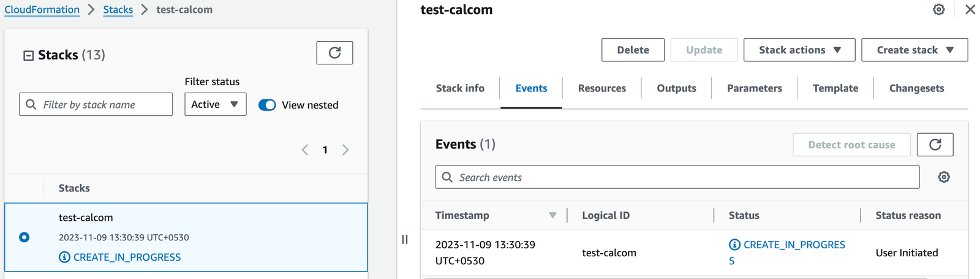Go to previous stacks page

304,150
